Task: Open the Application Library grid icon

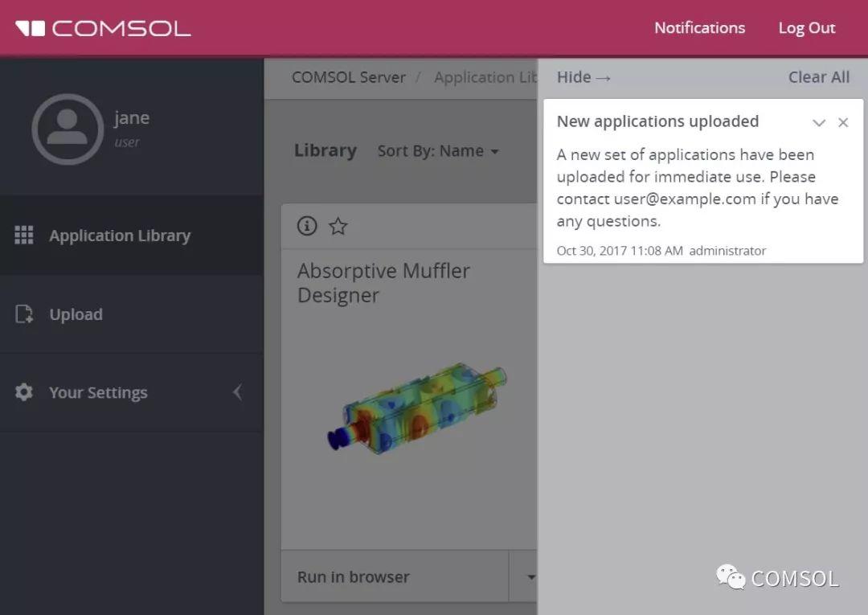Action: pos(24,235)
